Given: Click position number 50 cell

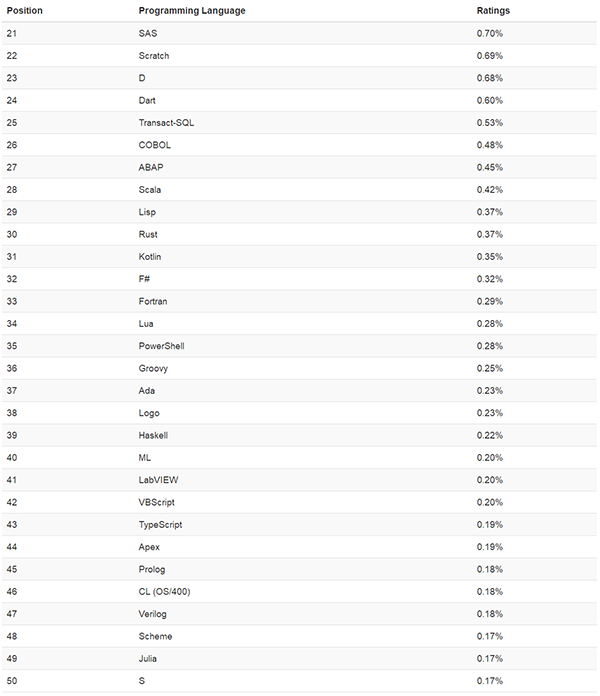Looking at the screenshot, I should [12, 681].
